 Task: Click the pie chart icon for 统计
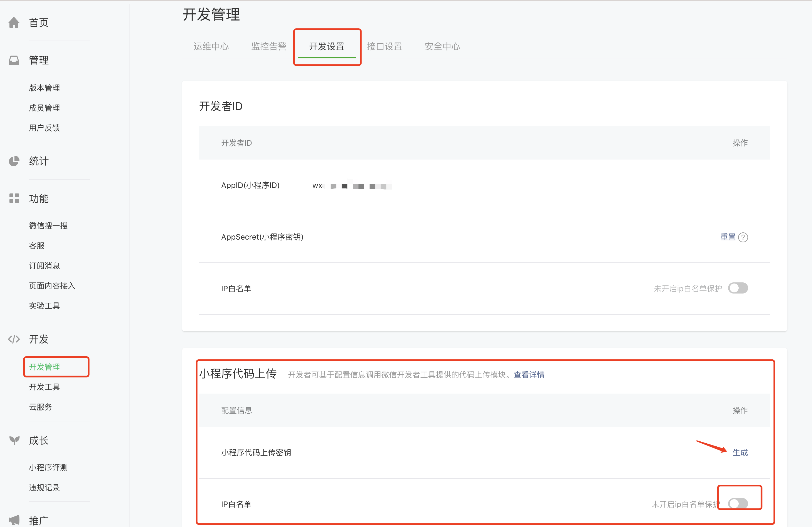(14, 161)
